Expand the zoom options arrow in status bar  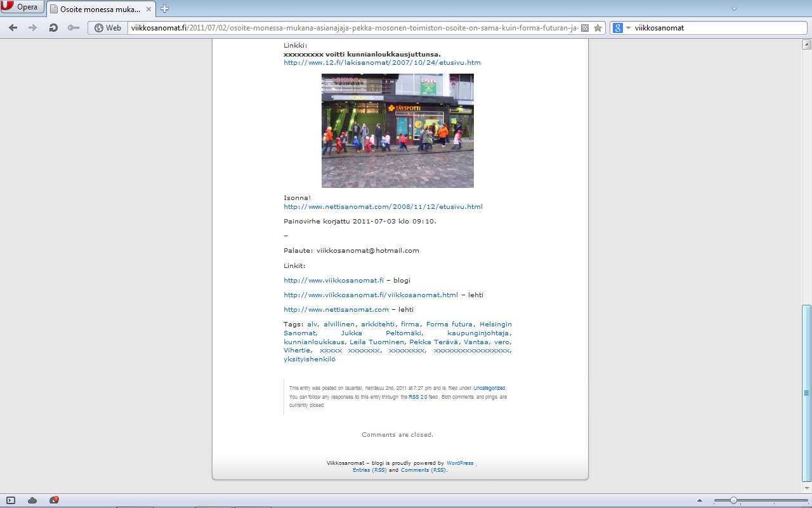pyautogui.click(x=700, y=500)
